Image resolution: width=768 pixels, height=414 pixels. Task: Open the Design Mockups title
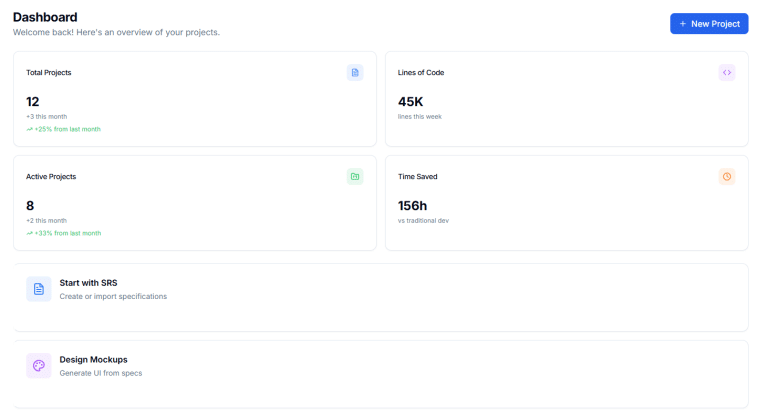click(93, 359)
